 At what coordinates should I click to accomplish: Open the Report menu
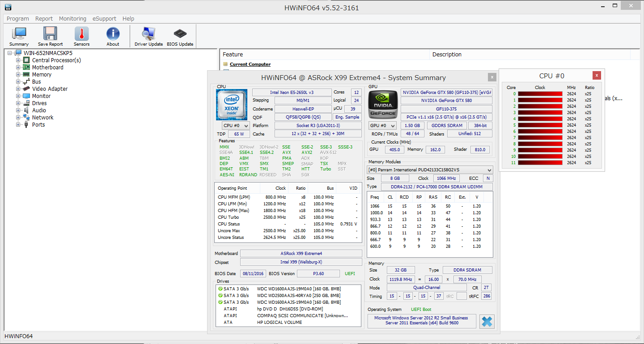tap(44, 18)
